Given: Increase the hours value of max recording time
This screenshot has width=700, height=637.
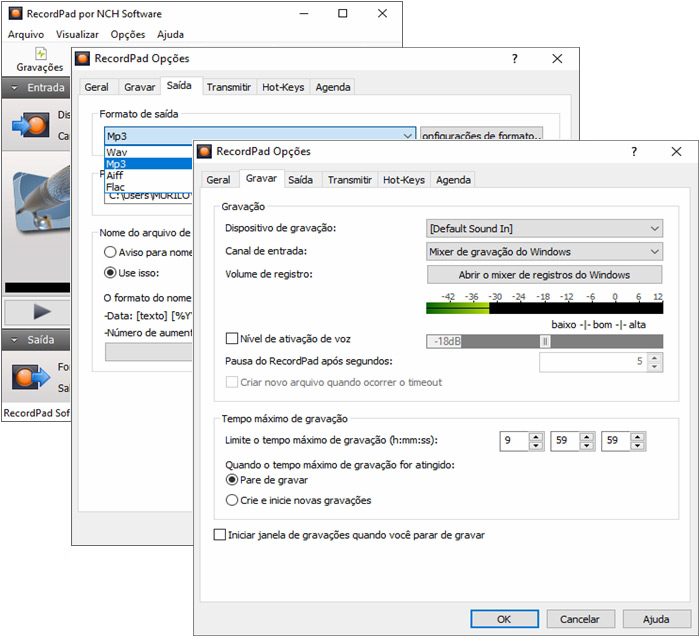Looking at the screenshot, I should pyautogui.click(x=536, y=437).
